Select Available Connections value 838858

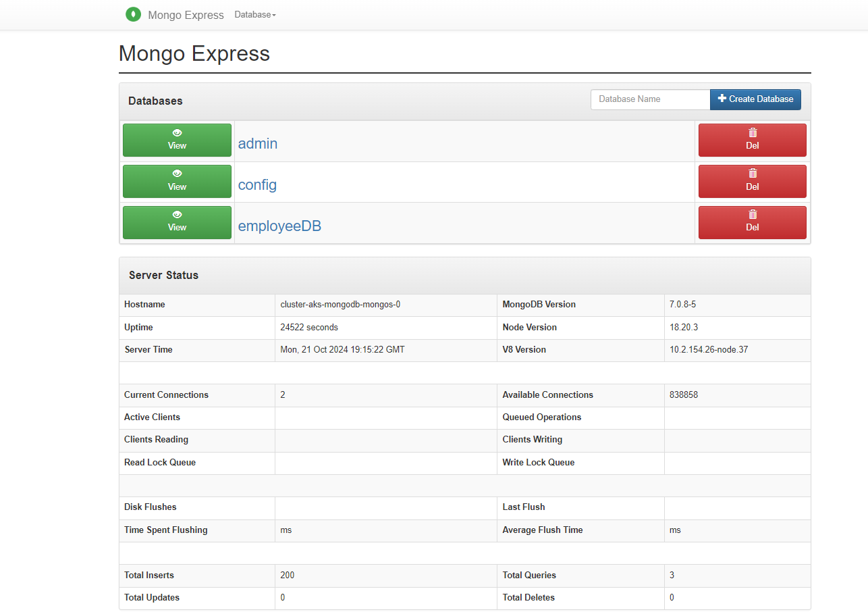click(x=684, y=395)
